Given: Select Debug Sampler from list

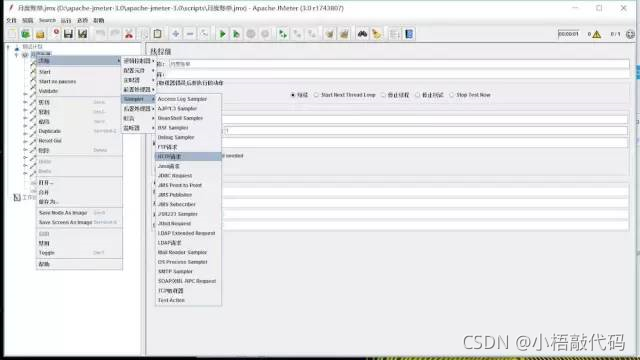Looking at the screenshot, I should (x=188, y=137).
